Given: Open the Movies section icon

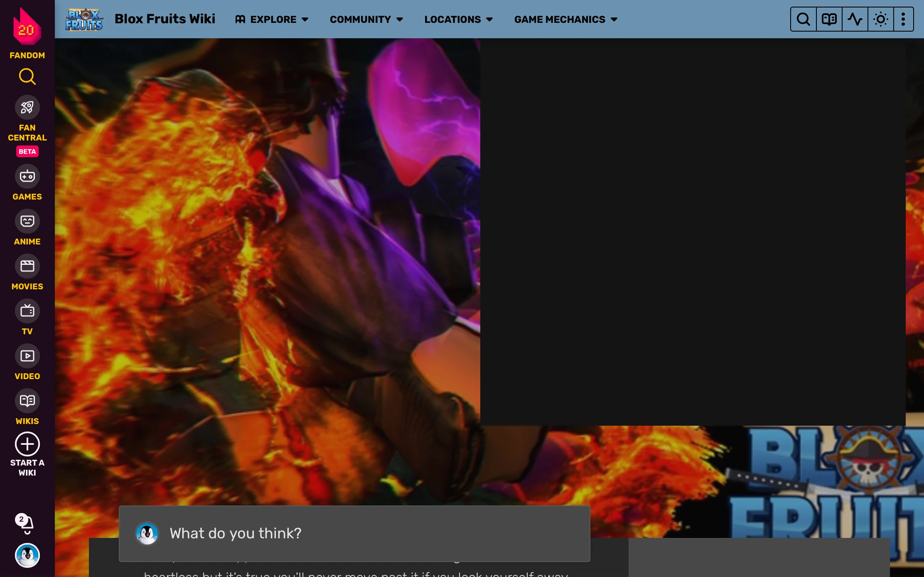Looking at the screenshot, I should click(27, 266).
